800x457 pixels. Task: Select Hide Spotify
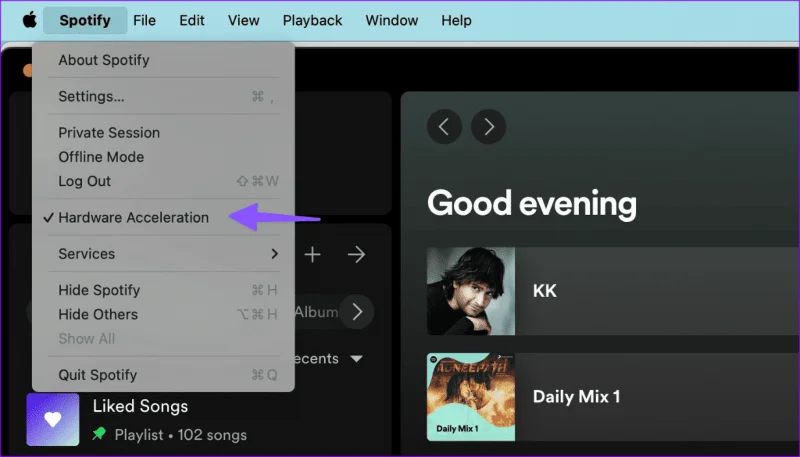tap(164, 290)
